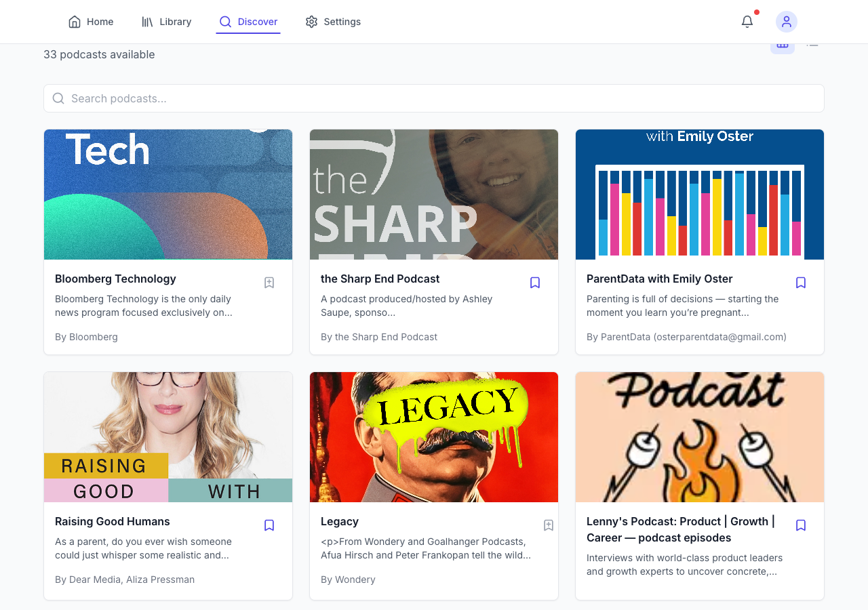
Task: Select the Library icon
Action: (x=147, y=21)
